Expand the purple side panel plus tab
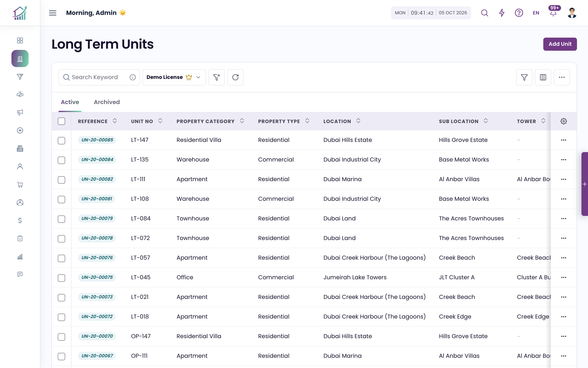This screenshot has height=368, width=588. tap(585, 184)
